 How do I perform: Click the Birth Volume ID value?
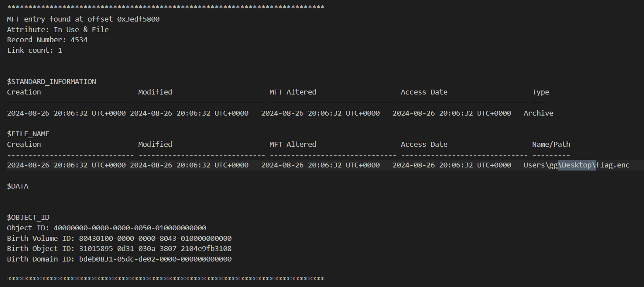pos(155,239)
